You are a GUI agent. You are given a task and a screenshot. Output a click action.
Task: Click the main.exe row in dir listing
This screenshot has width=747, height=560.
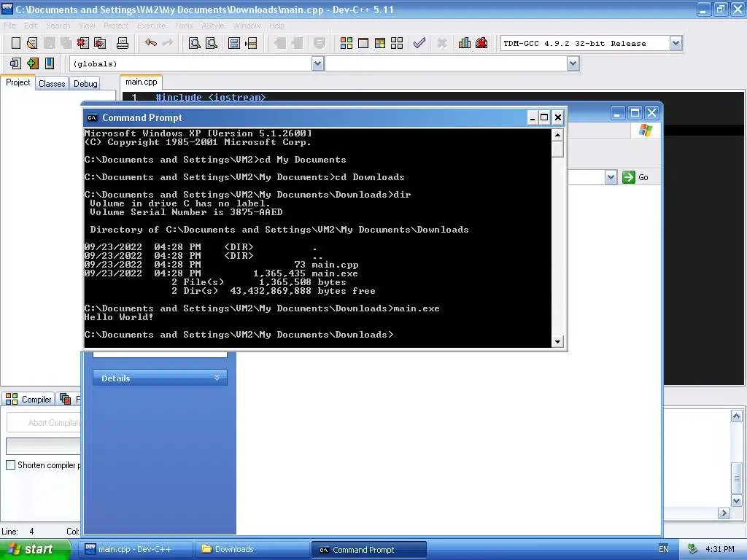point(221,273)
